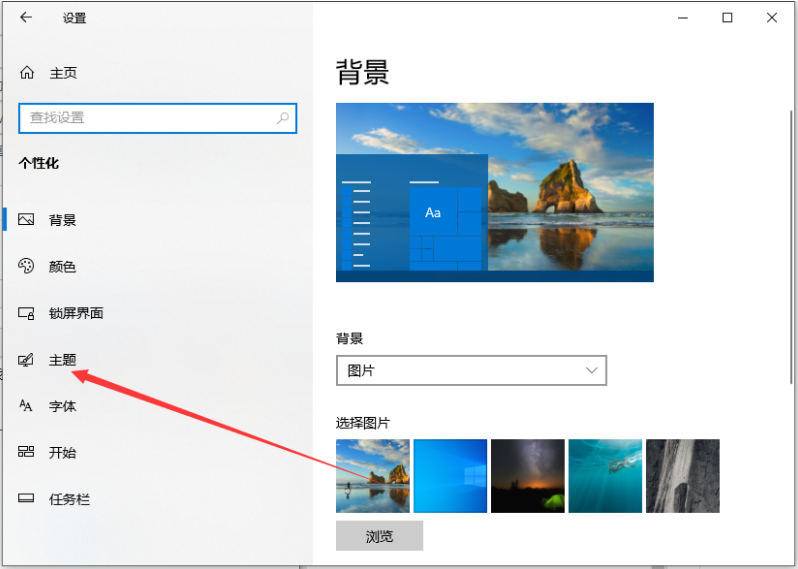The height and width of the screenshot is (569, 798).
Task: Open the 背景 type dropdown showing 图片
Action: [x=471, y=371]
